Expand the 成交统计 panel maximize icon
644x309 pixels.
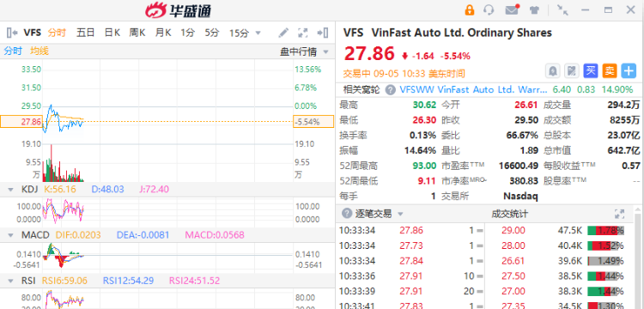[x=619, y=214]
